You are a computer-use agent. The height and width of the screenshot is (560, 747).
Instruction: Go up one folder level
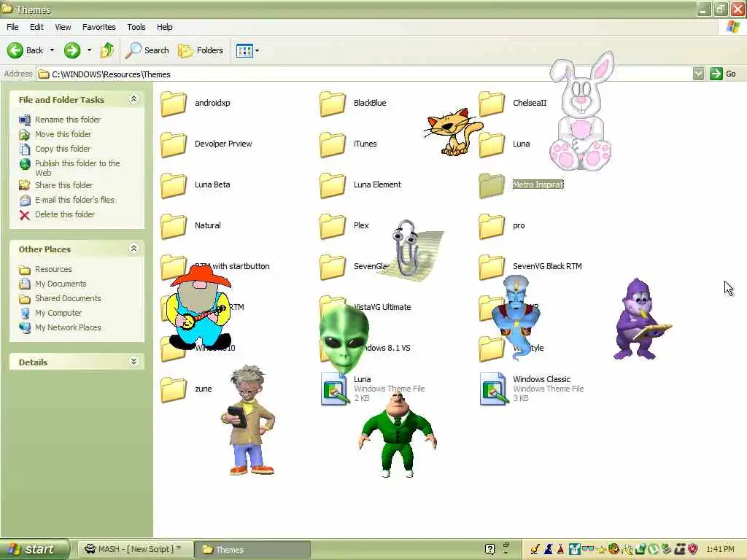coord(107,50)
